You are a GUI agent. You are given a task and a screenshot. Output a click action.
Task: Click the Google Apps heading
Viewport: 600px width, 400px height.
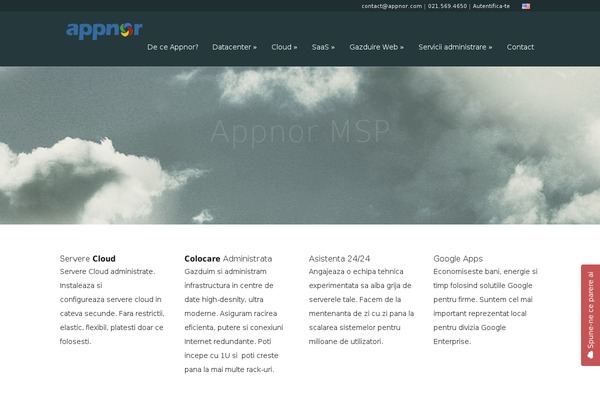(x=458, y=259)
